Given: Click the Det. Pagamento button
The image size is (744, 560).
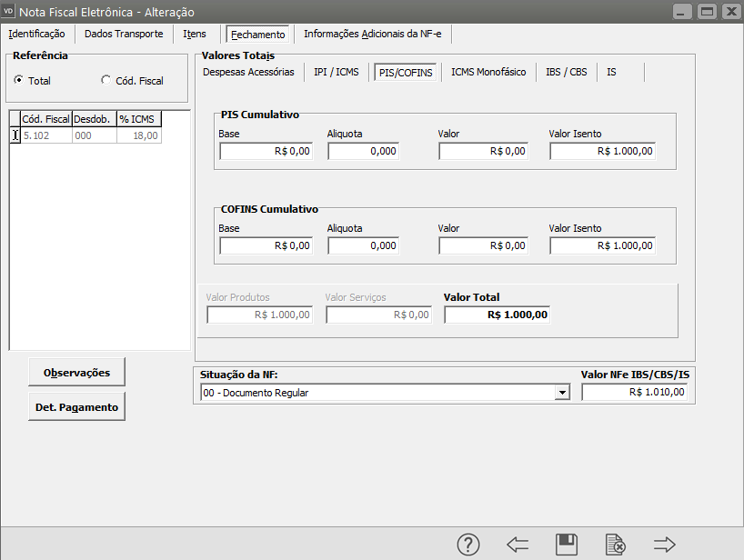Looking at the screenshot, I should (76, 407).
